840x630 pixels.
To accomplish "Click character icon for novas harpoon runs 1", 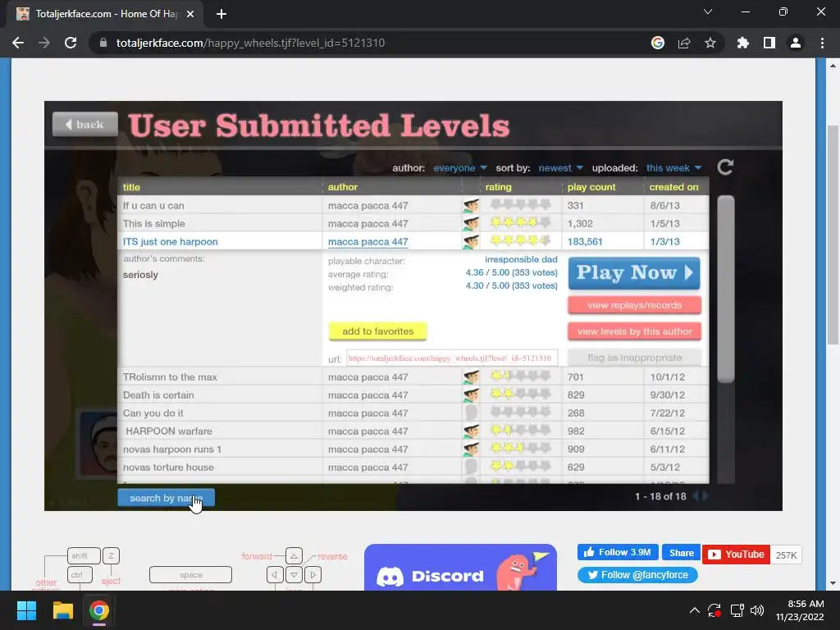I will [471, 449].
